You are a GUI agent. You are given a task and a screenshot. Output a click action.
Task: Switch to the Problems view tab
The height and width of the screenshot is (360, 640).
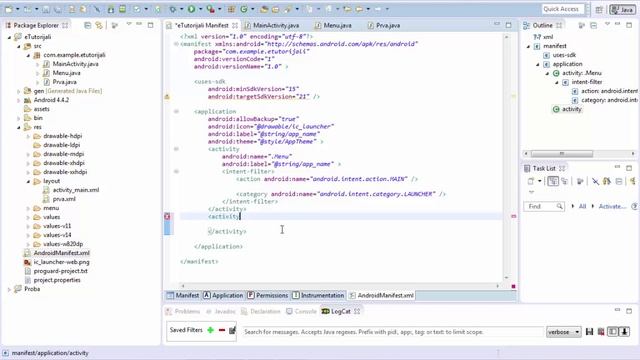coord(183,311)
